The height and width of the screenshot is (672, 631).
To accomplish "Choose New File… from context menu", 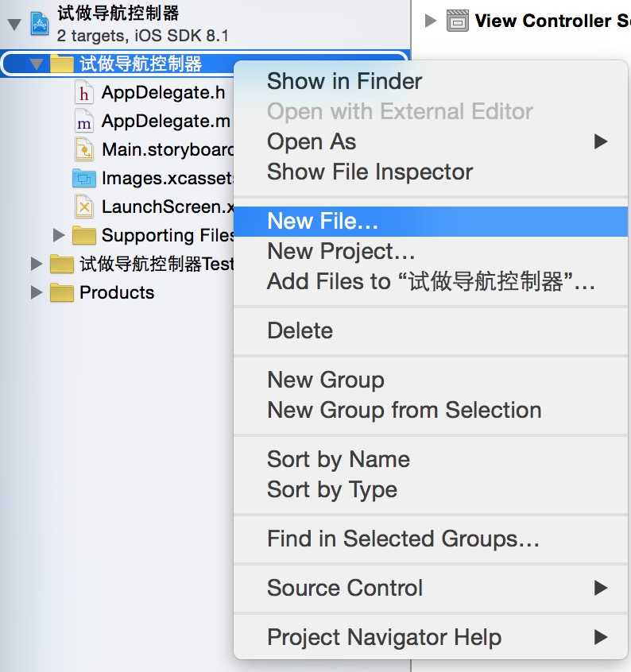I will [x=323, y=221].
